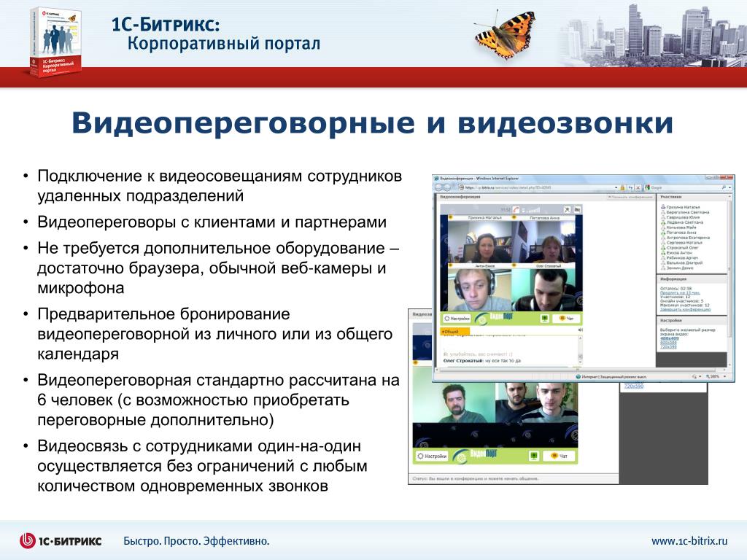Click the product box image in header
The image size is (747, 560).
[x=55, y=42]
